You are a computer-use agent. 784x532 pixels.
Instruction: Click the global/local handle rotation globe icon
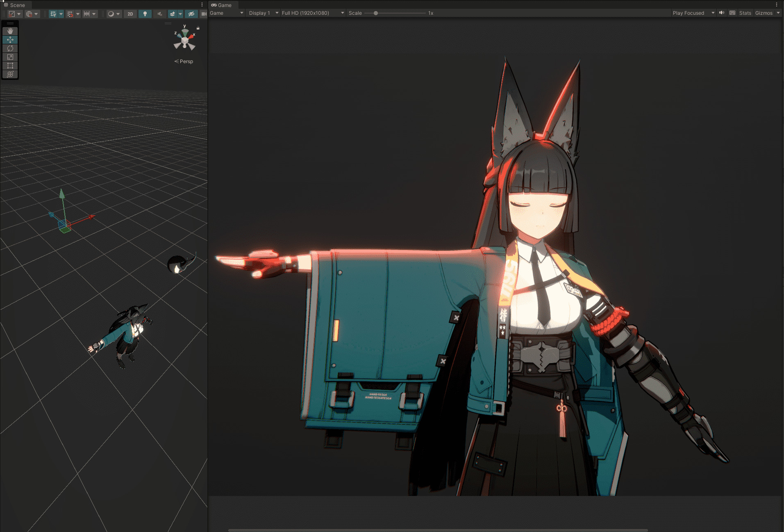(29, 14)
